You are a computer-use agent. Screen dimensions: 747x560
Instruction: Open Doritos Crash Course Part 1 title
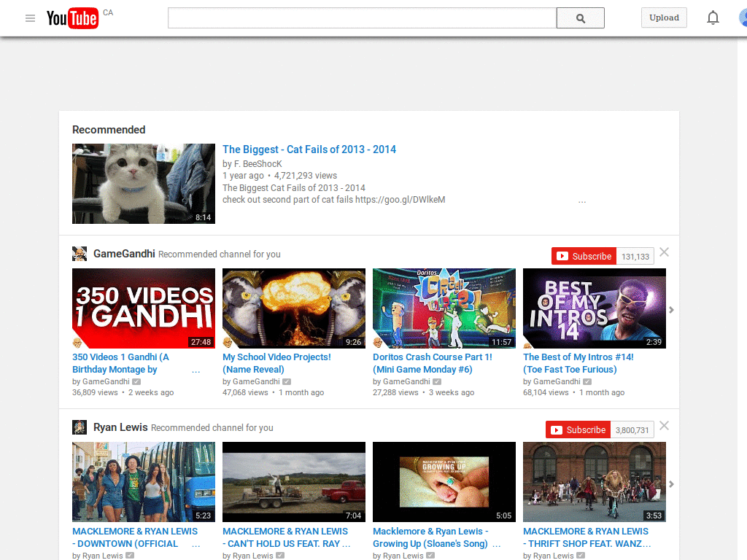(432, 363)
